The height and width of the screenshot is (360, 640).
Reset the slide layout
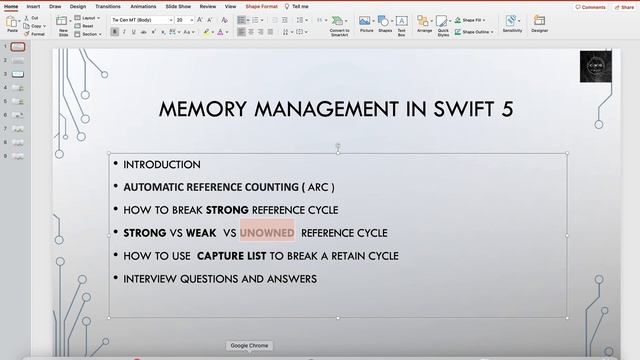pyautogui.click(x=84, y=26)
